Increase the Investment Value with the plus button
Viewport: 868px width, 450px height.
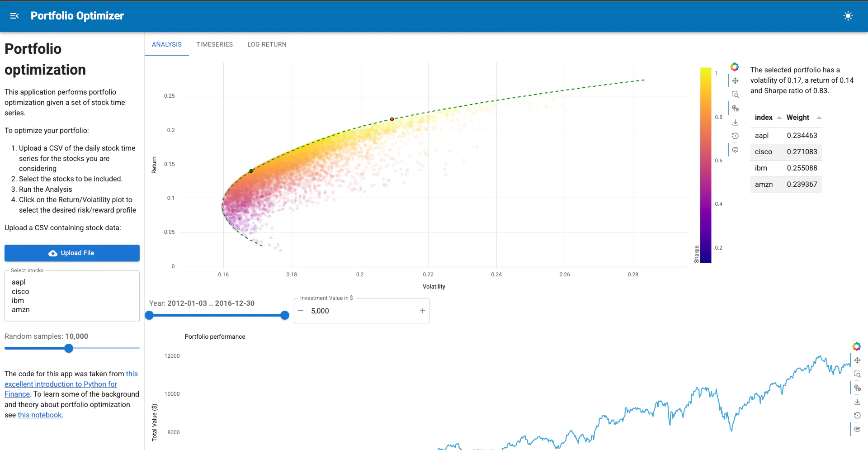(x=423, y=311)
